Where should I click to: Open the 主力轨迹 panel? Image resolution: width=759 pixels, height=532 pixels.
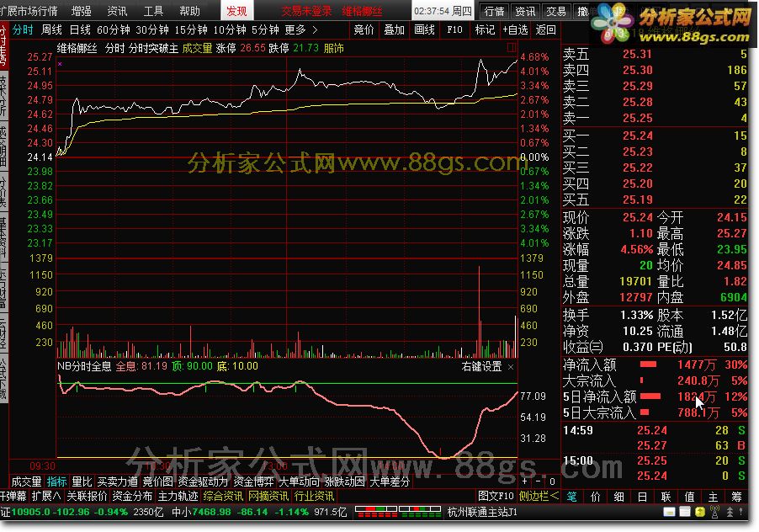tap(178, 496)
